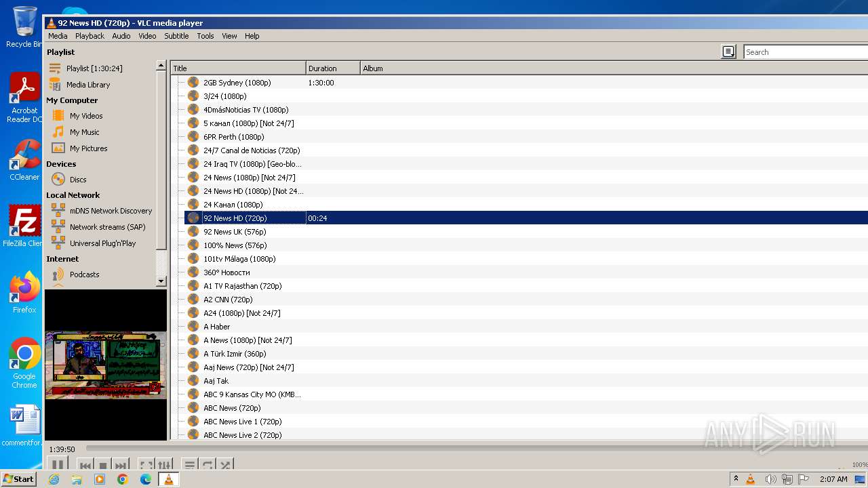The height and width of the screenshot is (488, 868).
Task: Select 2GB Sydney (1080p) stream
Action: tap(237, 83)
